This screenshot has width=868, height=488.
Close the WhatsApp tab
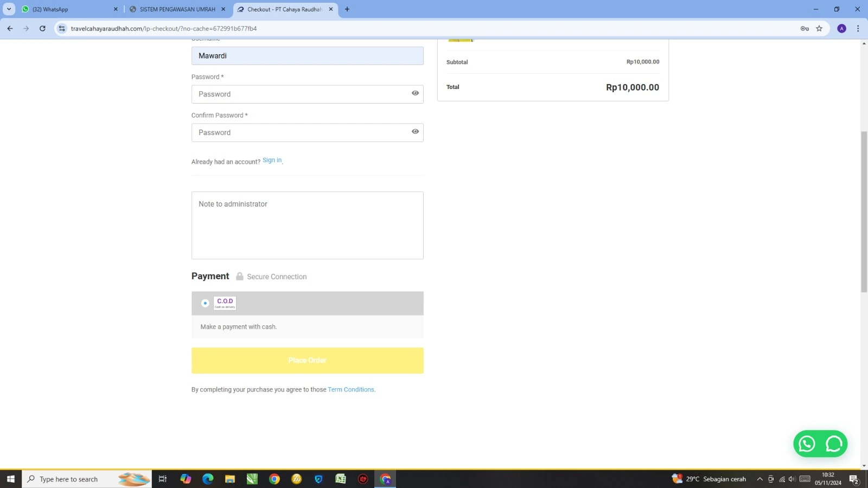[x=116, y=9]
